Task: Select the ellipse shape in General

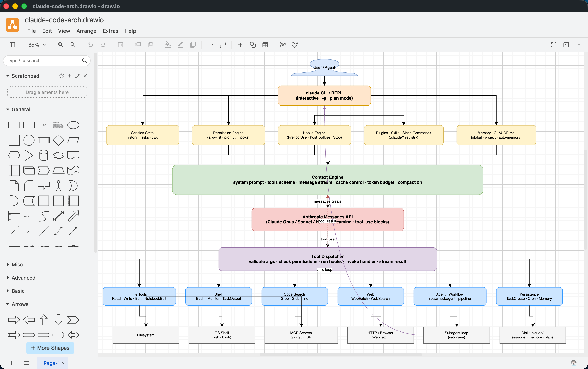Action: tap(73, 125)
